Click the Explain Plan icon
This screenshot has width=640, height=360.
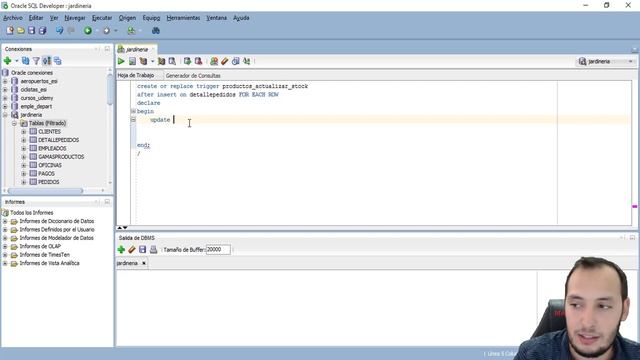[x=143, y=61]
